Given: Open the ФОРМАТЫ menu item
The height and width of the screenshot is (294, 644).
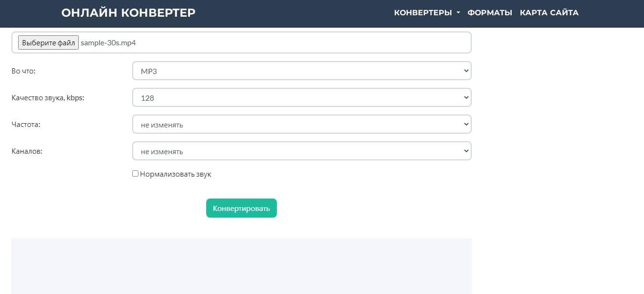Looking at the screenshot, I should tap(490, 13).
